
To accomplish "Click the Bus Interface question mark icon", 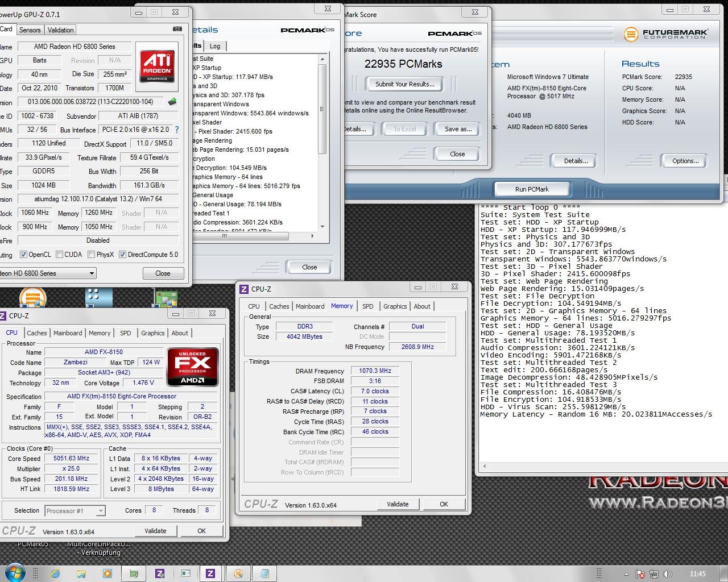I will 177,130.
